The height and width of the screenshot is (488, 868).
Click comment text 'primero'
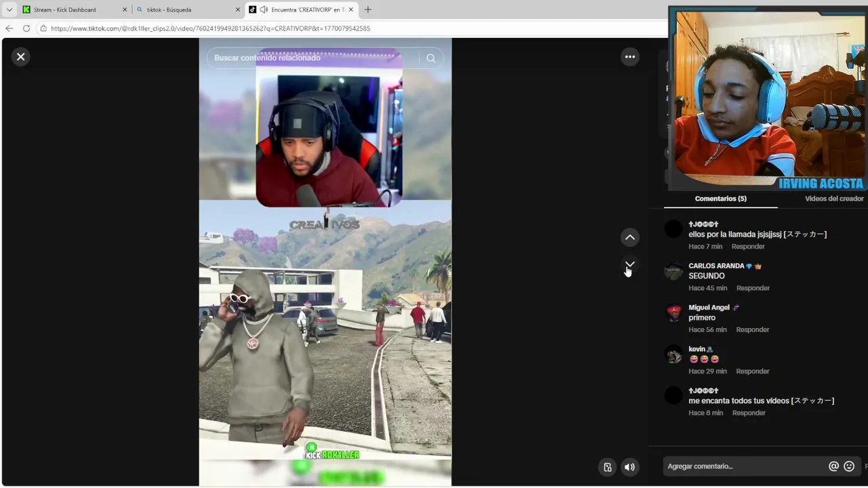[702, 318]
